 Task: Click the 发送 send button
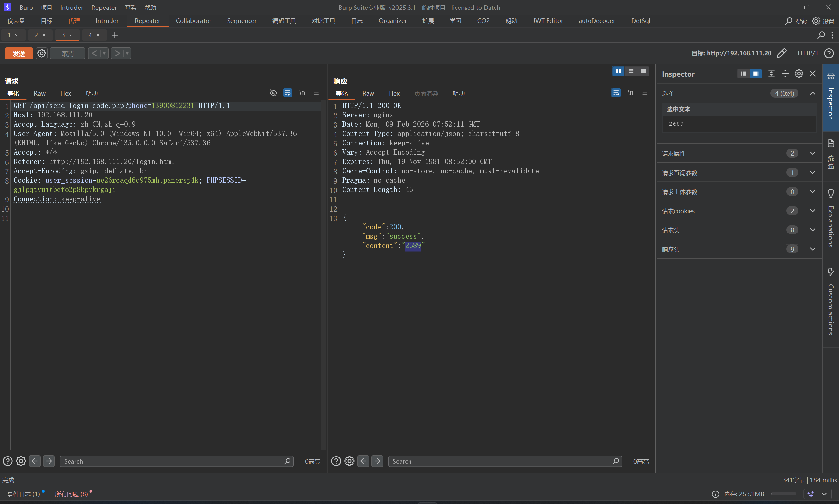19,53
